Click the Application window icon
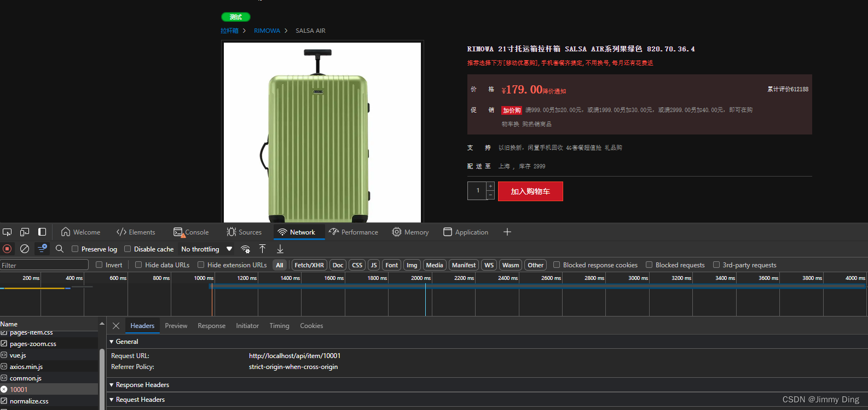 coord(448,232)
